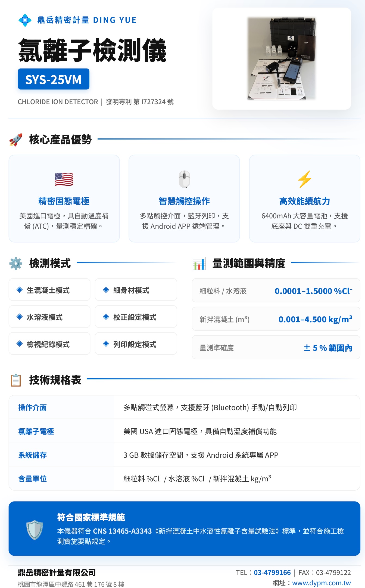This screenshot has height=588, width=365.
Task: Click the 量測範圍與精度 section heading
Action: (249, 263)
